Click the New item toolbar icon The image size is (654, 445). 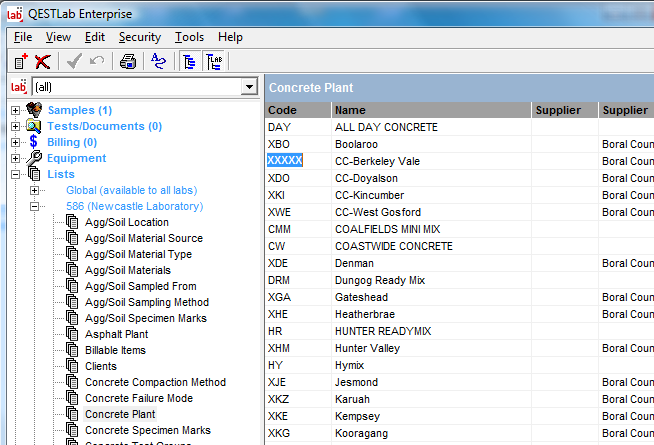[x=21, y=62]
